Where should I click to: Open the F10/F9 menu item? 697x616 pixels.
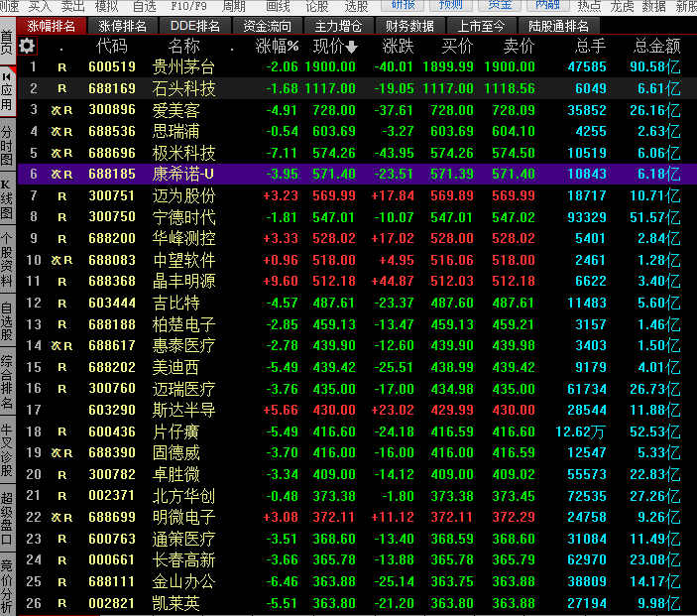click(x=188, y=6)
